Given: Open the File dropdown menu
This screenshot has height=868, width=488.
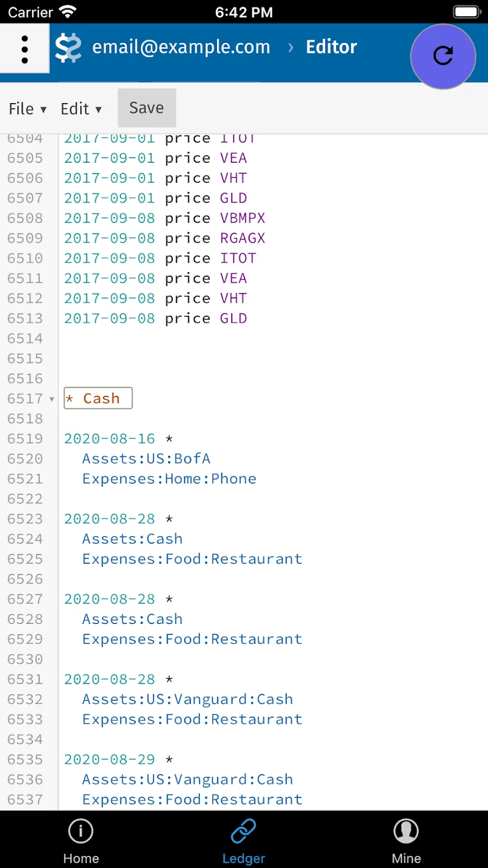Looking at the screenshot, I should [27, 109].
